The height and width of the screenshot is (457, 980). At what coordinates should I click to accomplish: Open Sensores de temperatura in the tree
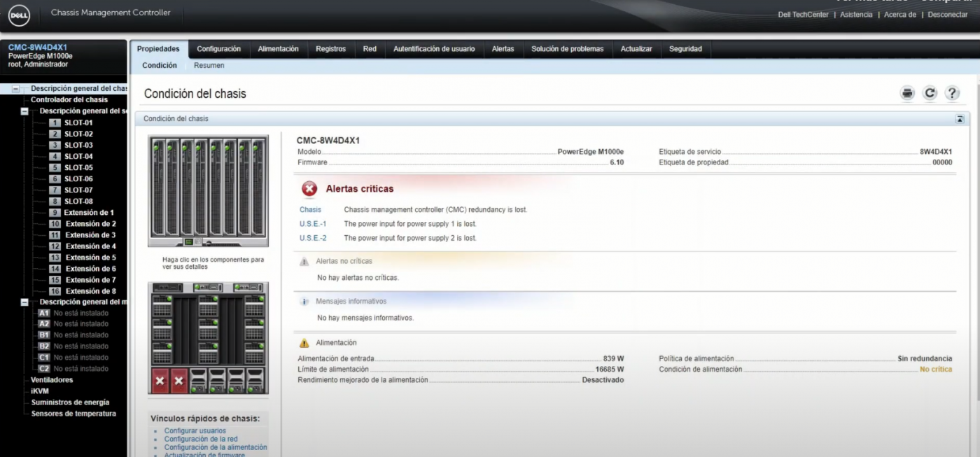pyautogui.click(x=73, y=414)
